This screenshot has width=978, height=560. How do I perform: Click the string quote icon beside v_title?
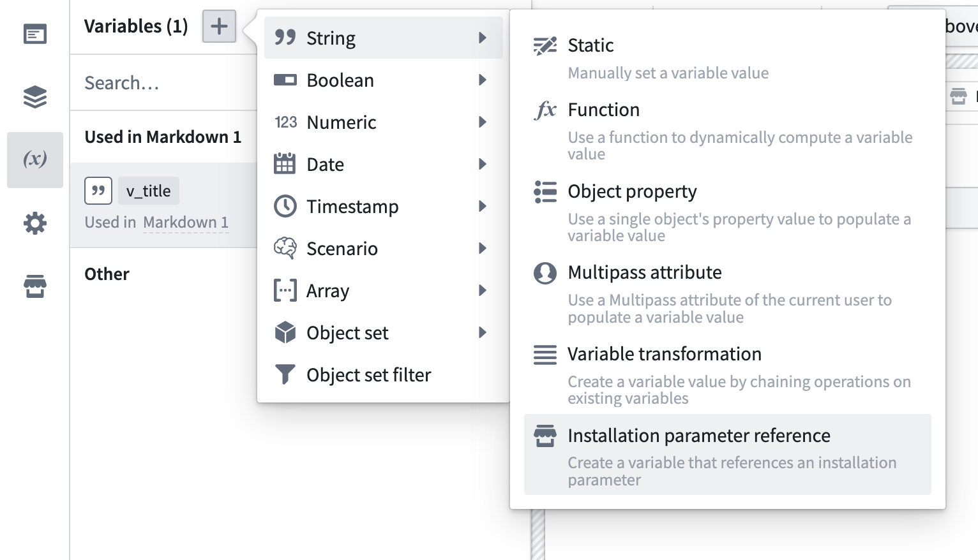click(x=98, y=191)
